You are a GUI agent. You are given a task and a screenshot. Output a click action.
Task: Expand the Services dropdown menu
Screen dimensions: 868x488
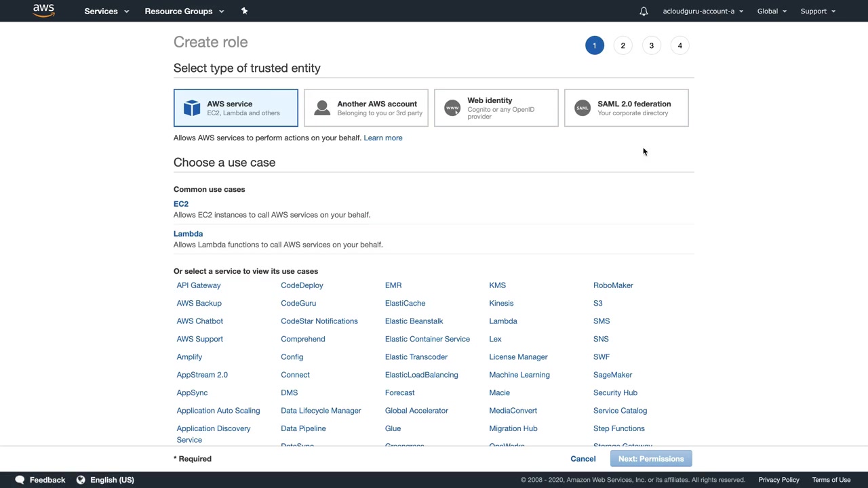point(106,11)
